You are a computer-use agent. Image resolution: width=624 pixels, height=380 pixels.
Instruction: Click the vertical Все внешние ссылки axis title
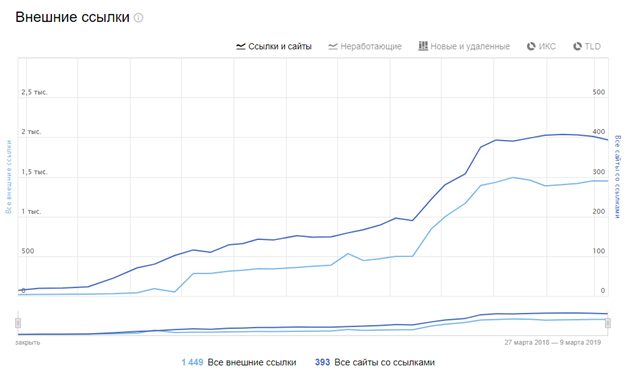coord(8,177)
